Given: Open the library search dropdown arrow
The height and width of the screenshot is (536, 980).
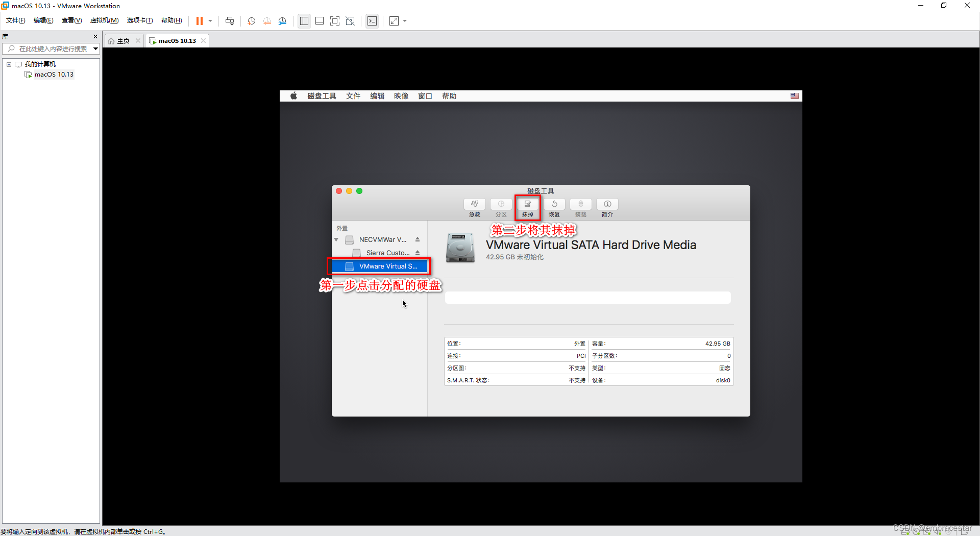Looking at the screenshot, I should (x=95, y=49).
